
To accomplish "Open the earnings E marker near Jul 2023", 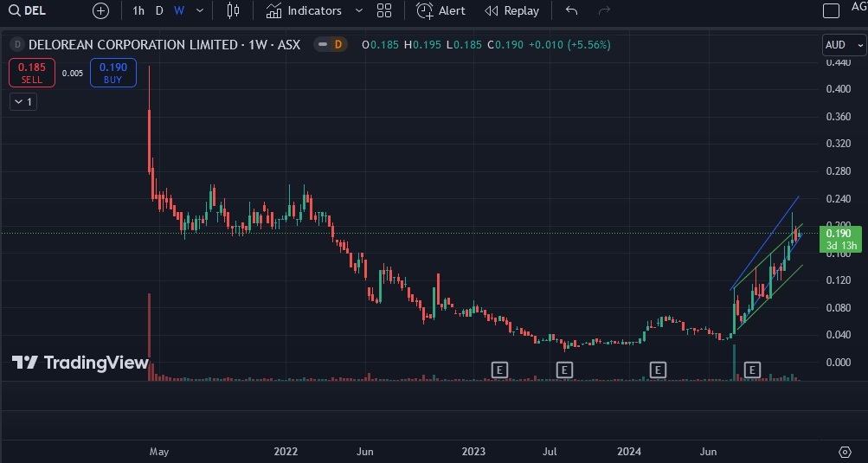I will pyautogui.click(x=564, y=370).
